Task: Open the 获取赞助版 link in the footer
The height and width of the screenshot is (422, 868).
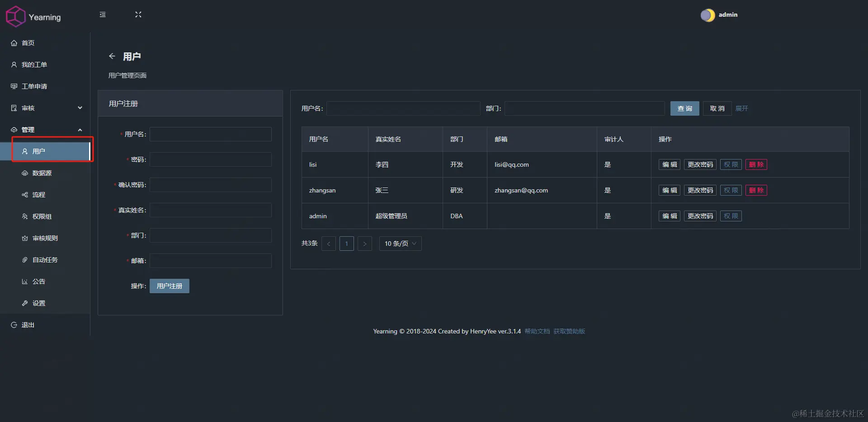Action: point(569,331)
